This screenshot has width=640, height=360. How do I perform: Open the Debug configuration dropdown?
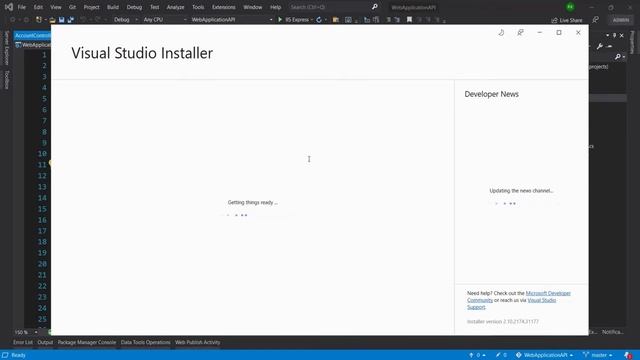(x=125, y=20)
